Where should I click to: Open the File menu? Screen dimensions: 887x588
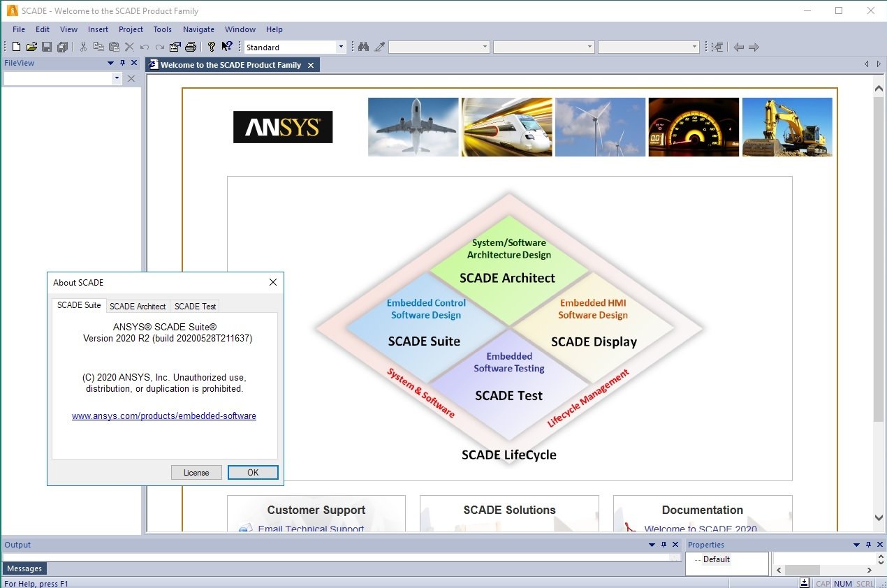click(x=19, y=29)
